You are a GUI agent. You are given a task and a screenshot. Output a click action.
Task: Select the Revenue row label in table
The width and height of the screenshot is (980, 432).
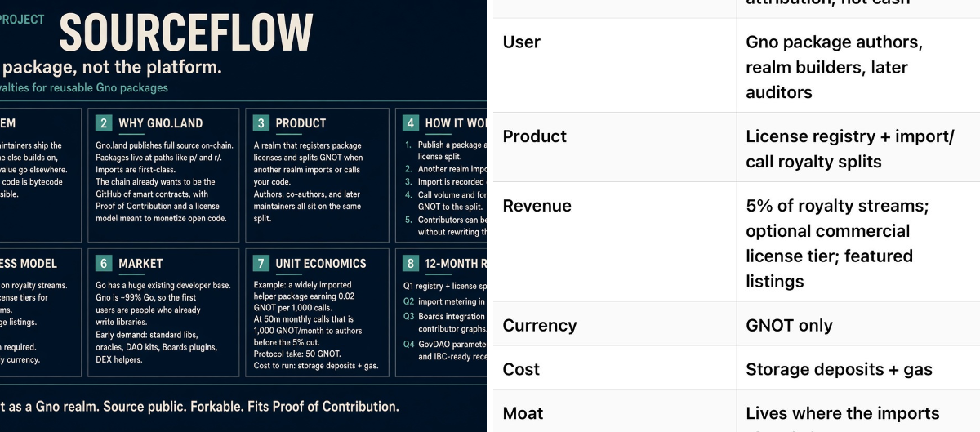(537, 206)
